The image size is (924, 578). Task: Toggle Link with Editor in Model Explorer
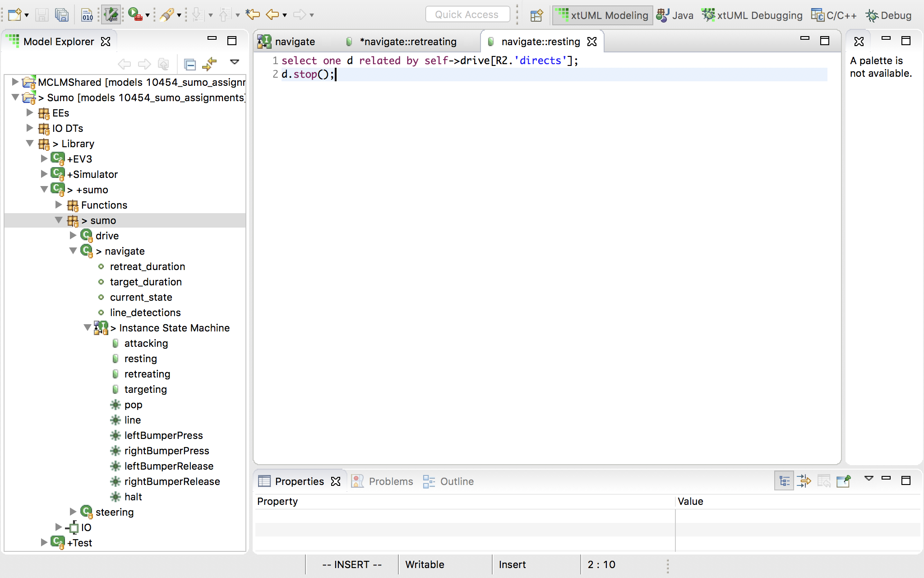tap(209, 64)
